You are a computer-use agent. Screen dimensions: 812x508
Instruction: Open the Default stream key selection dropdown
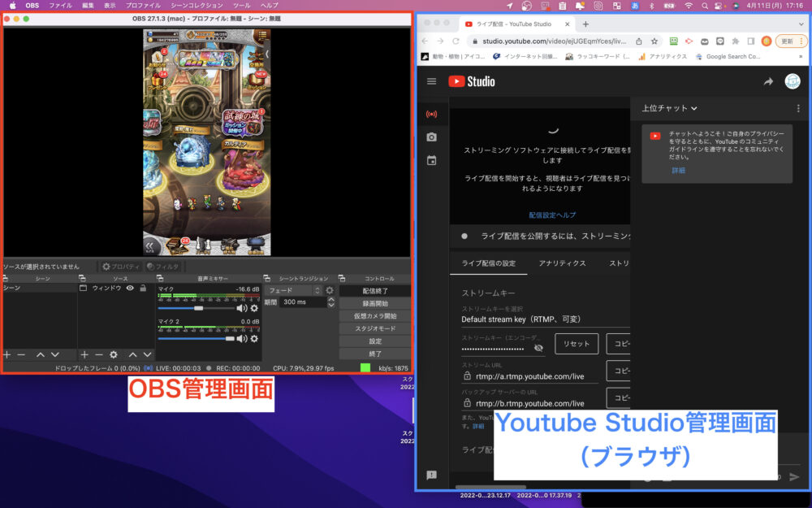point(546,319)
